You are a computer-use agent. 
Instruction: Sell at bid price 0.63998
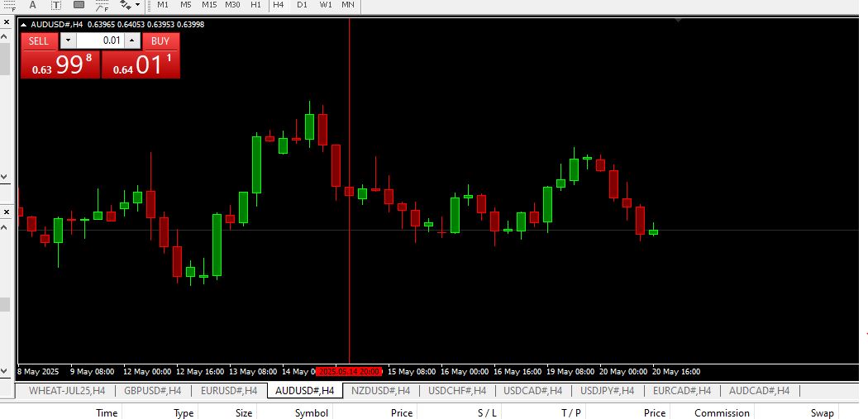coord(60,64)
